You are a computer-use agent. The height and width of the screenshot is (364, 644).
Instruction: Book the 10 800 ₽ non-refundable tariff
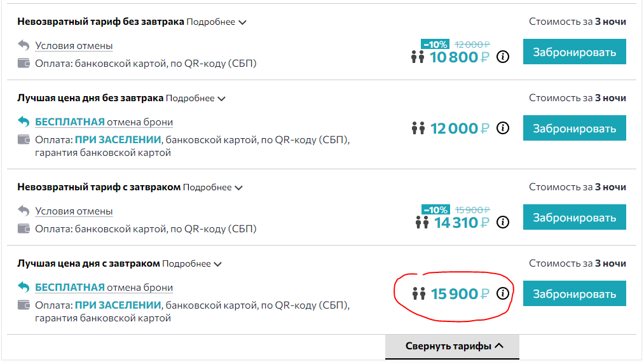[x=574, y=52]
